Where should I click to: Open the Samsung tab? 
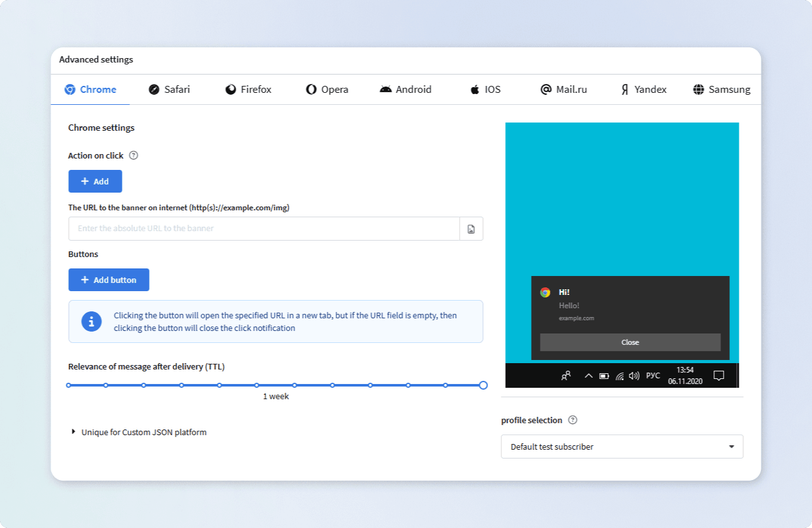722,90
